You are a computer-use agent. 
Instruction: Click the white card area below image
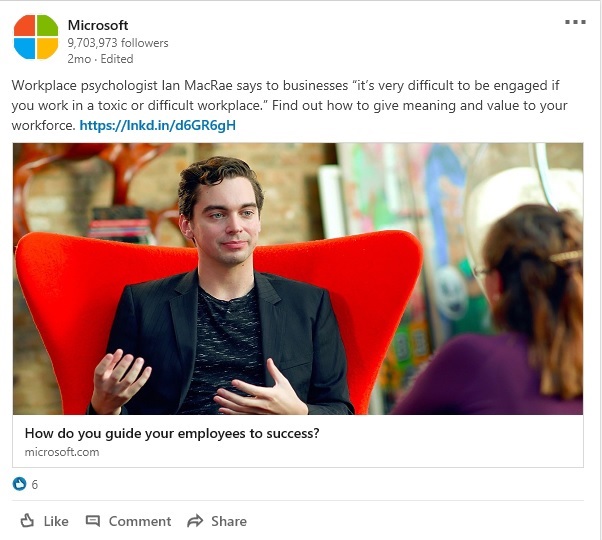coord(298,441)
